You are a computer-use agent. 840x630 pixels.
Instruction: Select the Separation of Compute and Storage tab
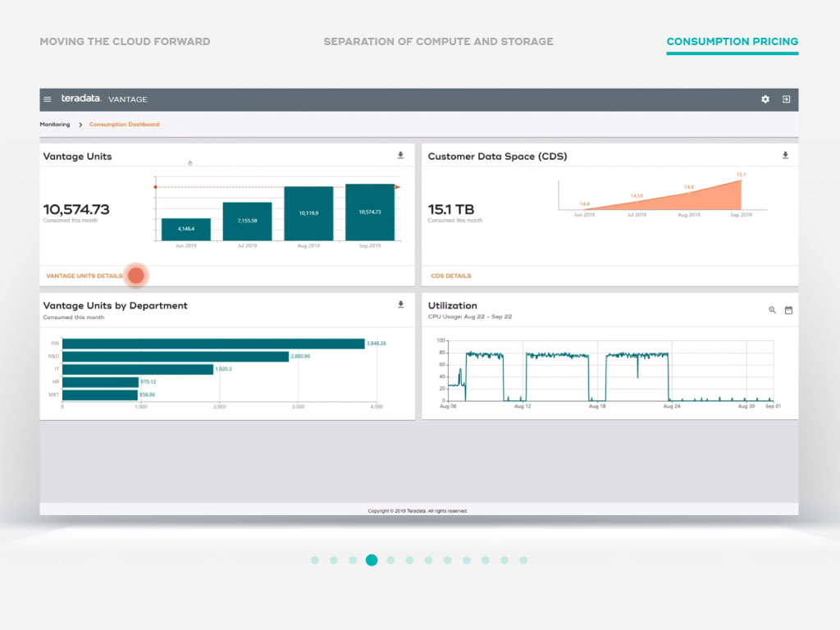tap(439, 41)
